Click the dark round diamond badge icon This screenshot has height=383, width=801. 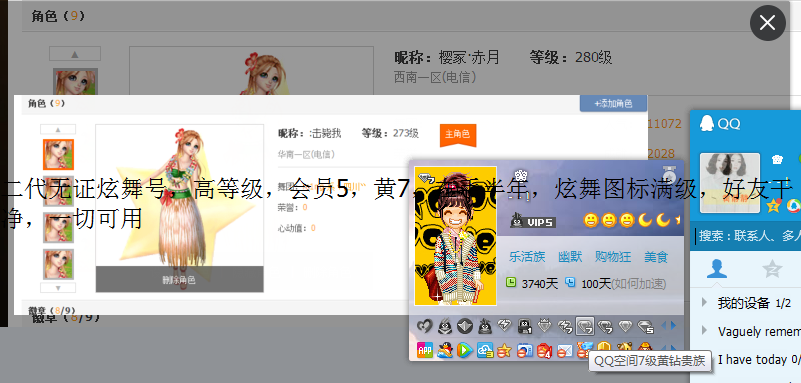coord(465,325)
